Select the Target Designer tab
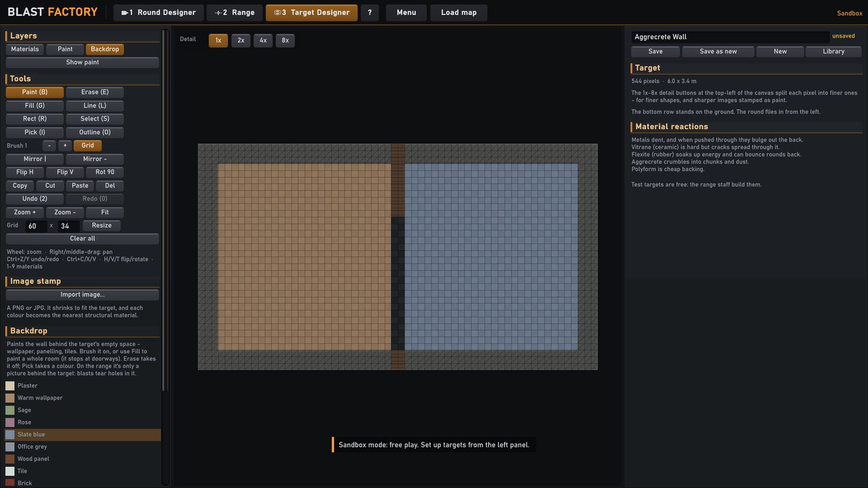The width and height of the screenshot is (868, 488). (311, 12)
